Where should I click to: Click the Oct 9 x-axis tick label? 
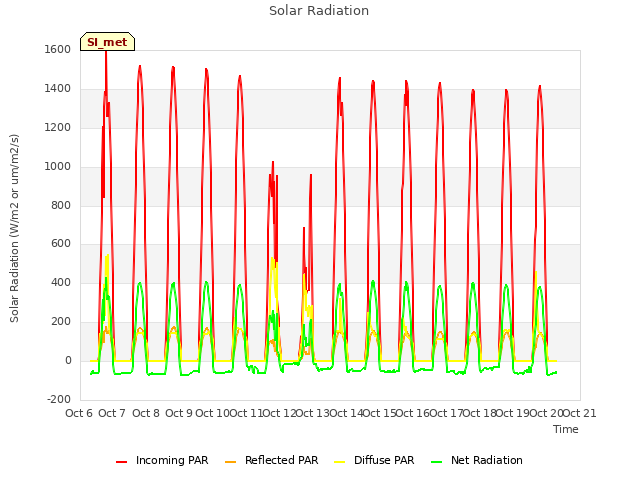tap(179, 413)
